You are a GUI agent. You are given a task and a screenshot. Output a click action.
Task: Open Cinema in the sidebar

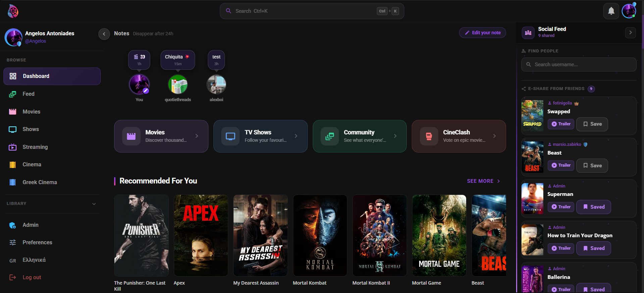pos(52,165)
